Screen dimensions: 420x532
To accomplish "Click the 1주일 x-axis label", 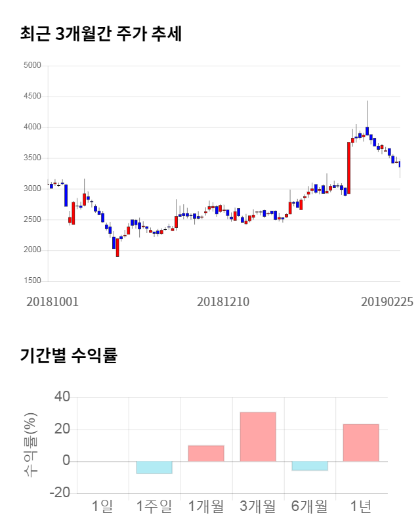I will click(154, 506).
